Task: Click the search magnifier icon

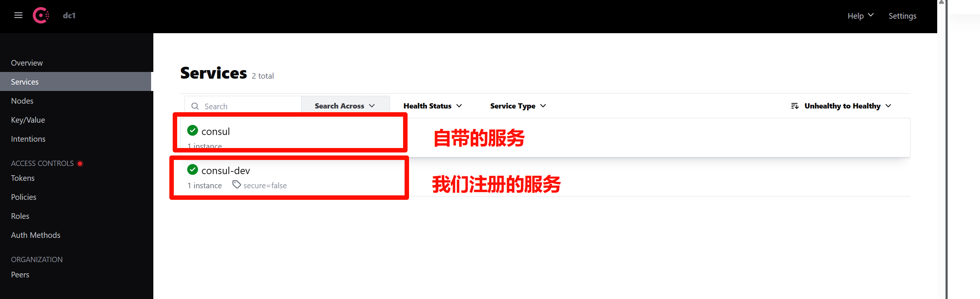Action: [195, 106]
